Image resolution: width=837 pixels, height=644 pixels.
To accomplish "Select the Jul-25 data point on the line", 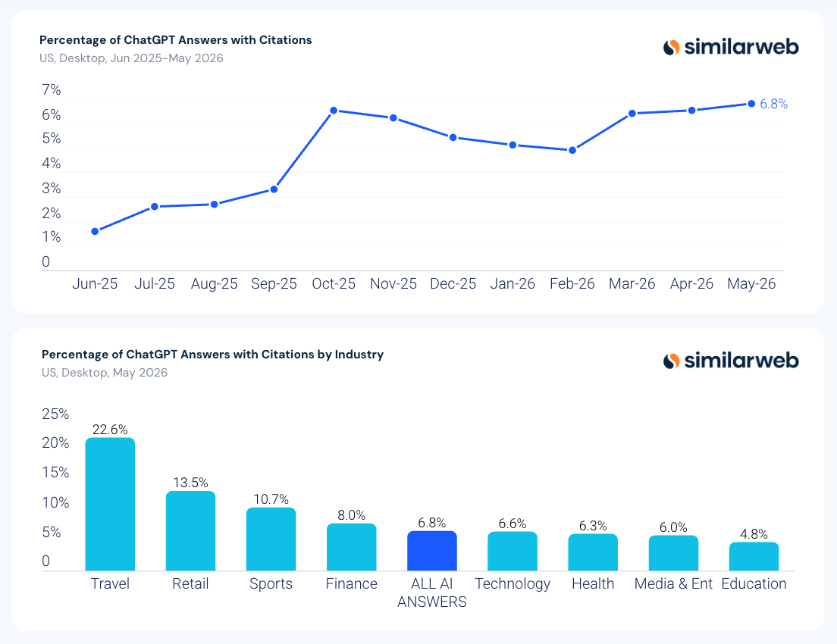I will pos(154,207).
